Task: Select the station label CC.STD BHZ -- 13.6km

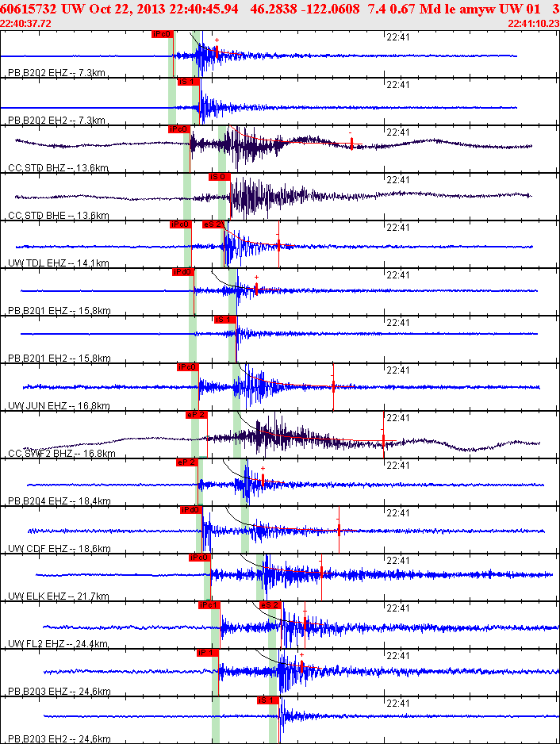Action: click(59, 167)
